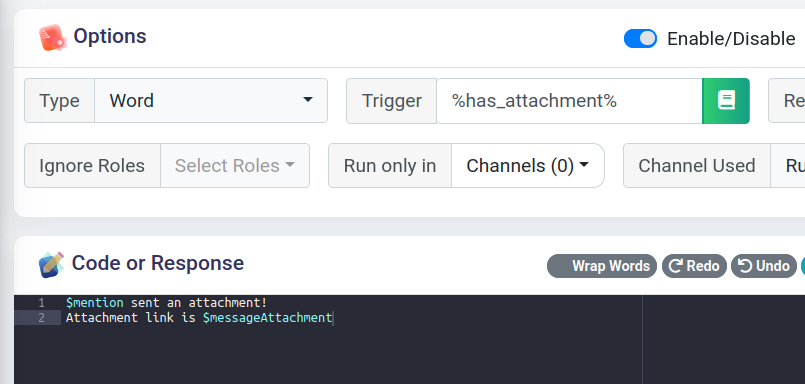
Task: Click the $messageAttachment variable in line 2
Action: click(267, 318)
